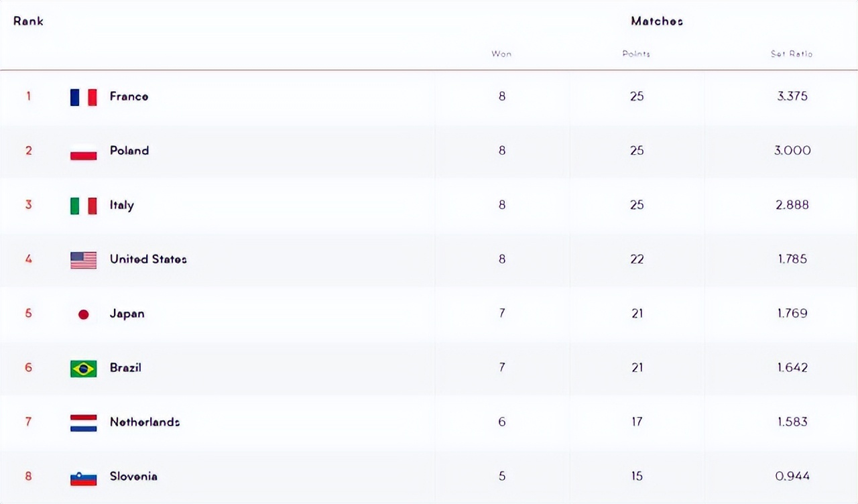This screenshot has height=504, width=858.
Task: Sort by the Won column header
Action: pyautogui.click(x=501, y=54)
